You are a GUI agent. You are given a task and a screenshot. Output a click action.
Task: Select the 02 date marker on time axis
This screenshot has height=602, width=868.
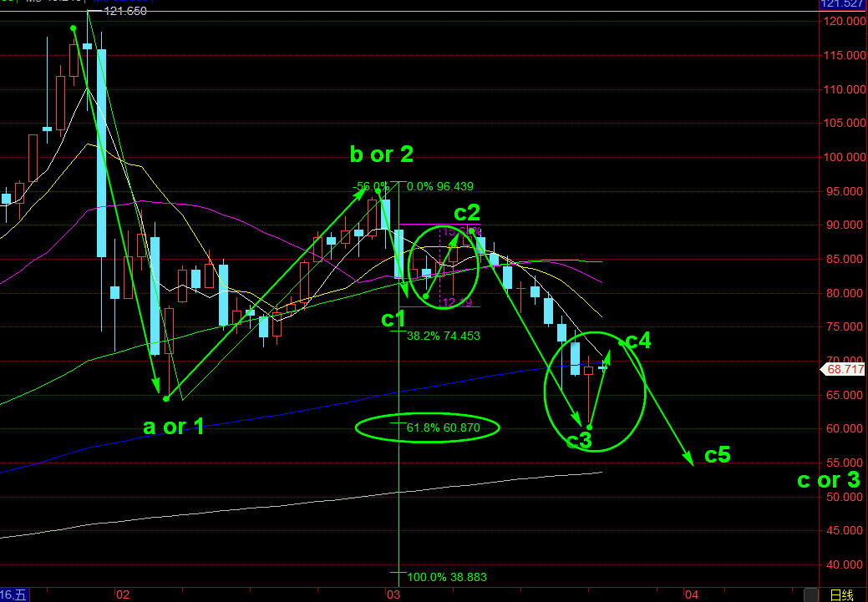coord(123,594)
